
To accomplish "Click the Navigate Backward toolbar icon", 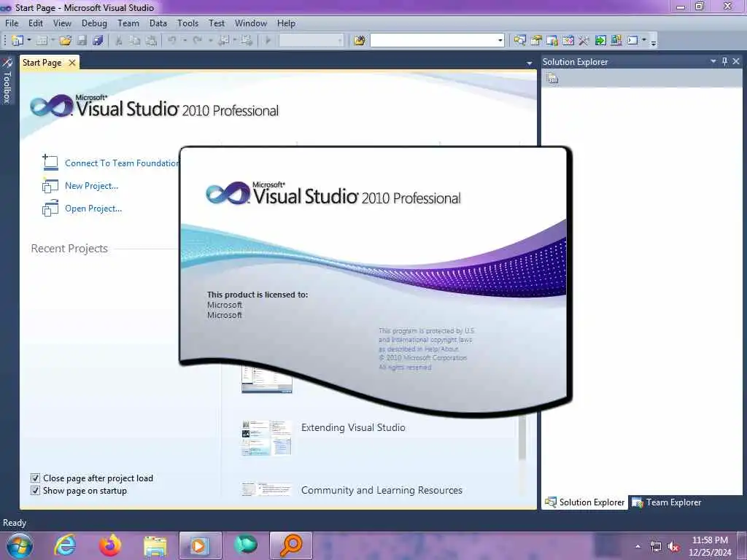I will (223, 41).
